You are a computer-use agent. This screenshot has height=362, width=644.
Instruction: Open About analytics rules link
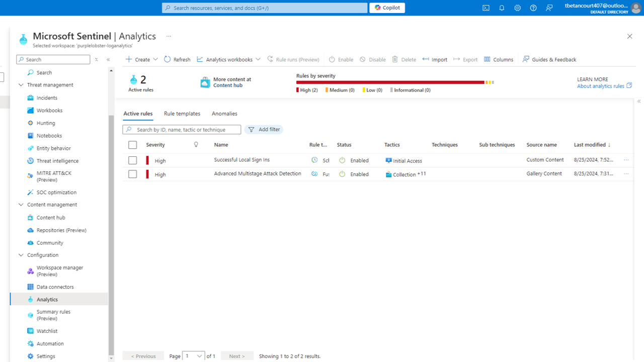tap(604, 86)
